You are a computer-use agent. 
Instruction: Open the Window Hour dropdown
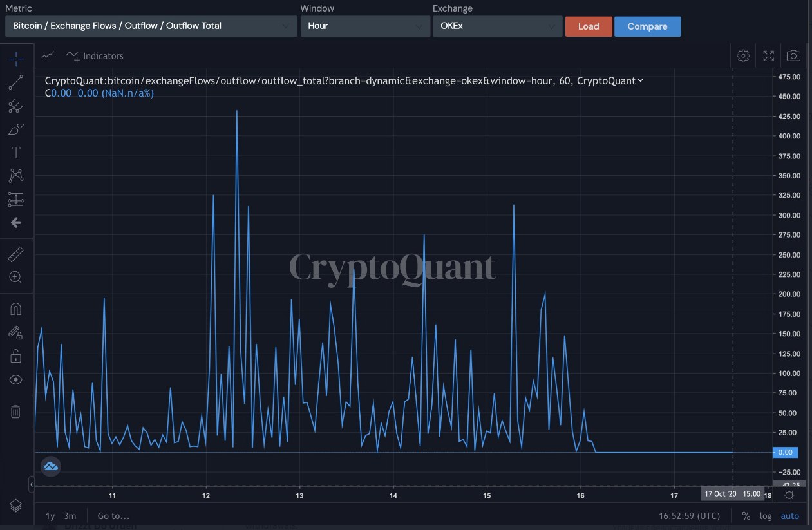click(365, 26)
